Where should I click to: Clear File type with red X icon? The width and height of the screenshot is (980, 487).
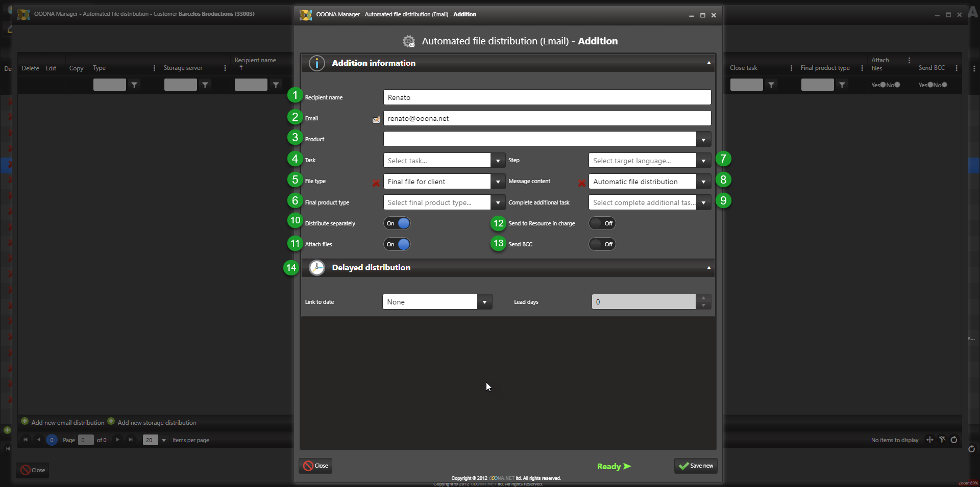coord(376,183)
